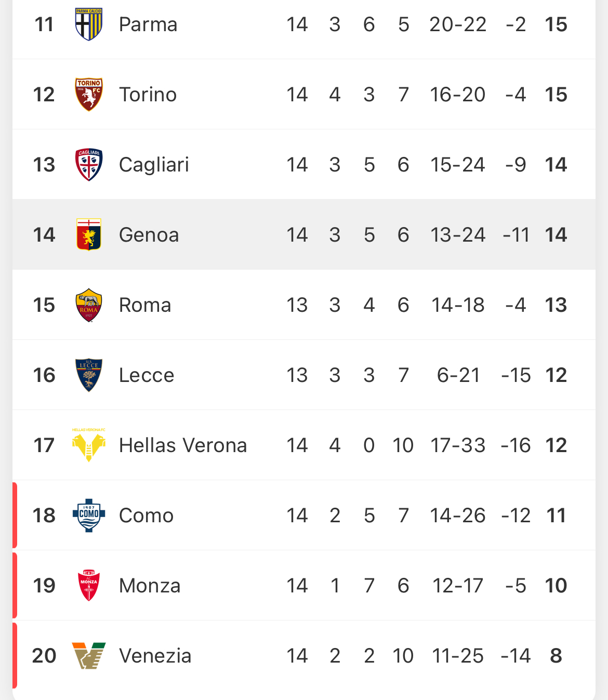The width and height of the screenshot is (608, 700).
Task: Open the Como 1907 crest
Action: pos(89,516)
